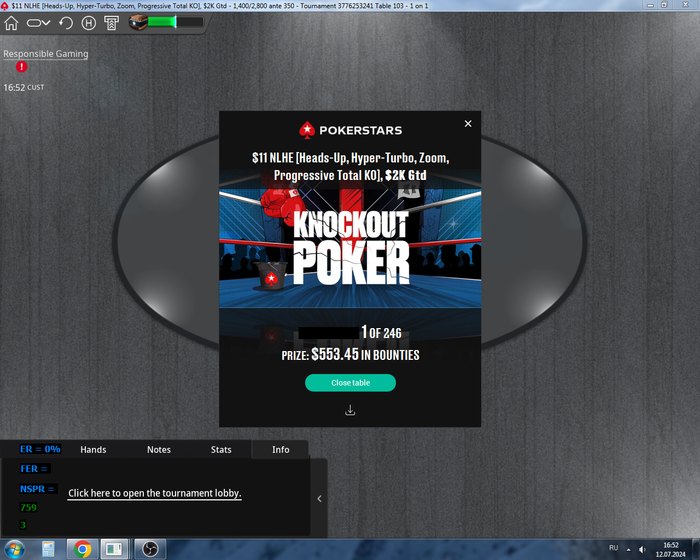700x560 pixels.
Task: Switch to the Hands tab
Action: click(x=93, y=450)
